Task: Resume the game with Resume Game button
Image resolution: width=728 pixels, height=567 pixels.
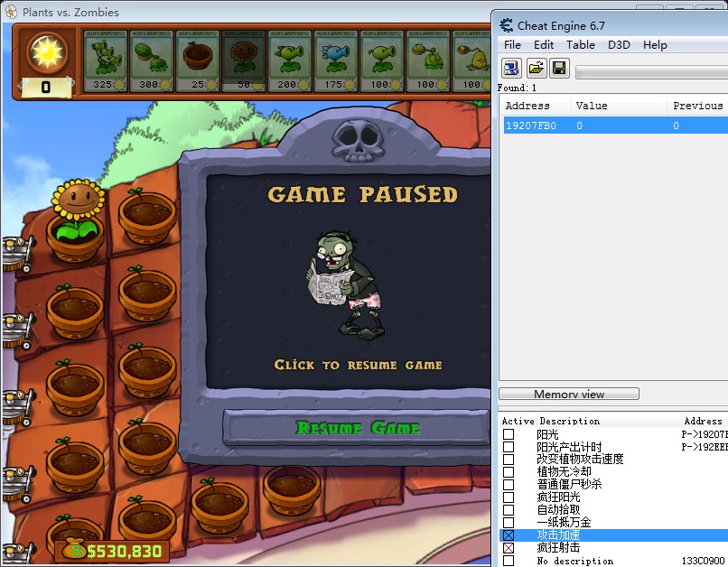Action: pos(357,427)
